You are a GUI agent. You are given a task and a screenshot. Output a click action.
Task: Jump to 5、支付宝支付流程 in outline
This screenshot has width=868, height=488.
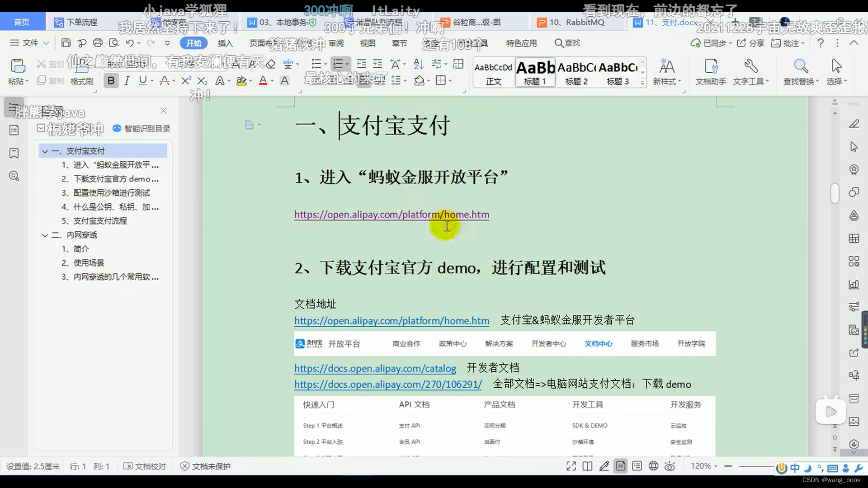point(94,221)
